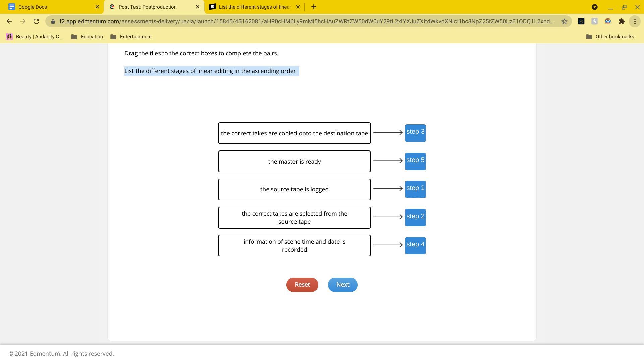The width and height of the screenshot is (644, 362).
Task: Click the dark extension icon in toolbar
Action: tap(581, 21)
